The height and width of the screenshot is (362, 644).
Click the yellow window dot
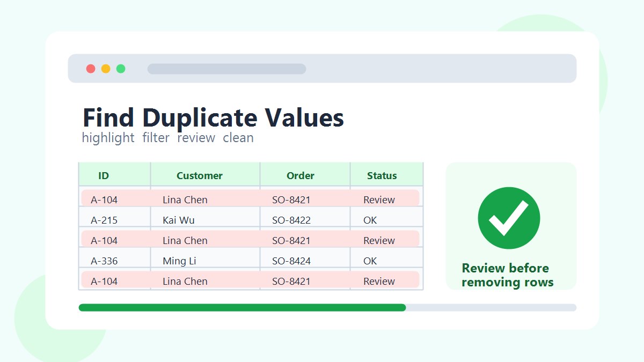(106, 69)
